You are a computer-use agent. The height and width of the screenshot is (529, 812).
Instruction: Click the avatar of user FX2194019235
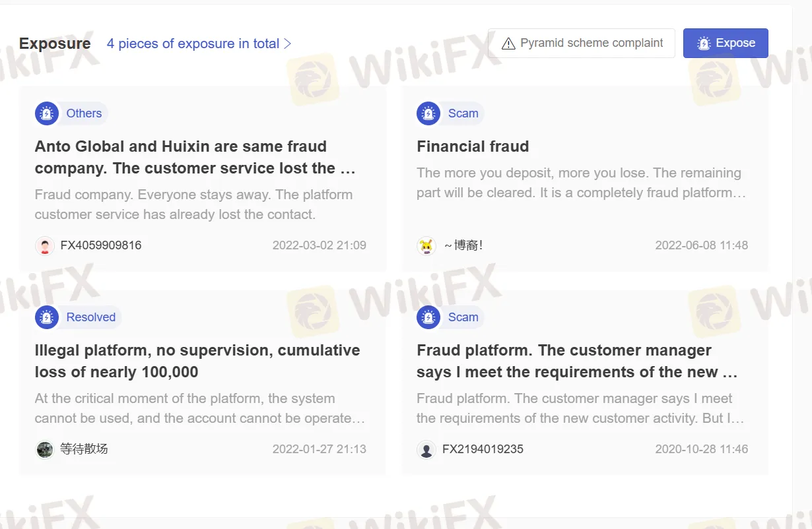[x=426, y=449]
